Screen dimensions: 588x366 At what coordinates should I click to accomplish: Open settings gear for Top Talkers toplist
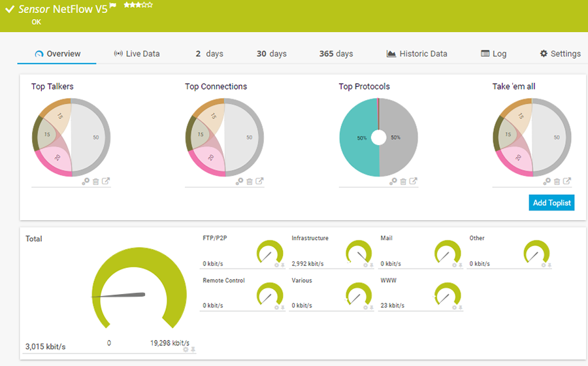pyautogui.click(x=86, y=182)
